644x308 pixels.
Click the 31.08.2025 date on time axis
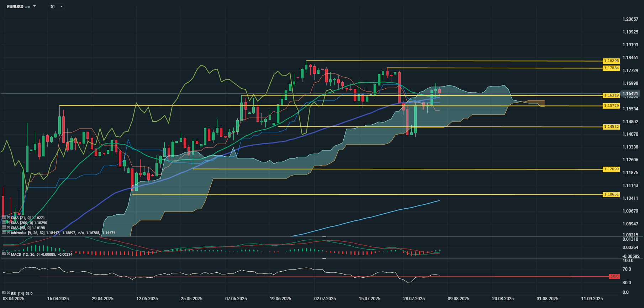pyautogui.click(x=547, y=299)
